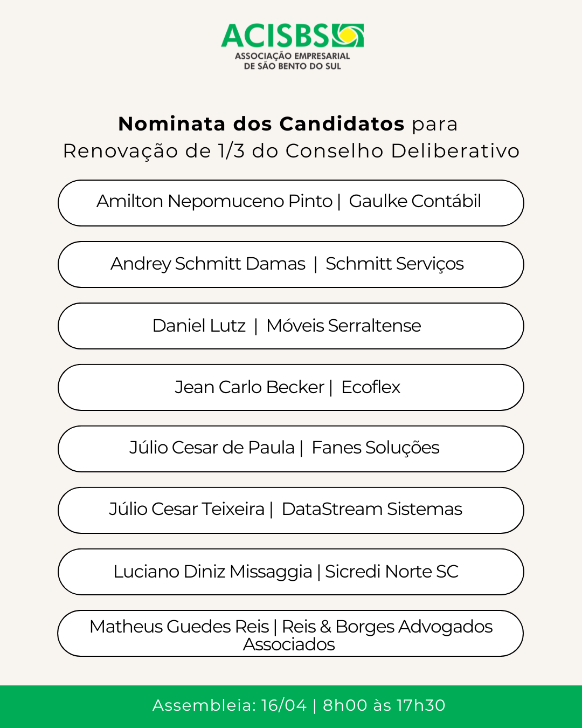Choose the Luciano Diniz Missaggia entry
The width and height of the screenshot is (582, 728).
pyautogui.click(x=213, y=572)
